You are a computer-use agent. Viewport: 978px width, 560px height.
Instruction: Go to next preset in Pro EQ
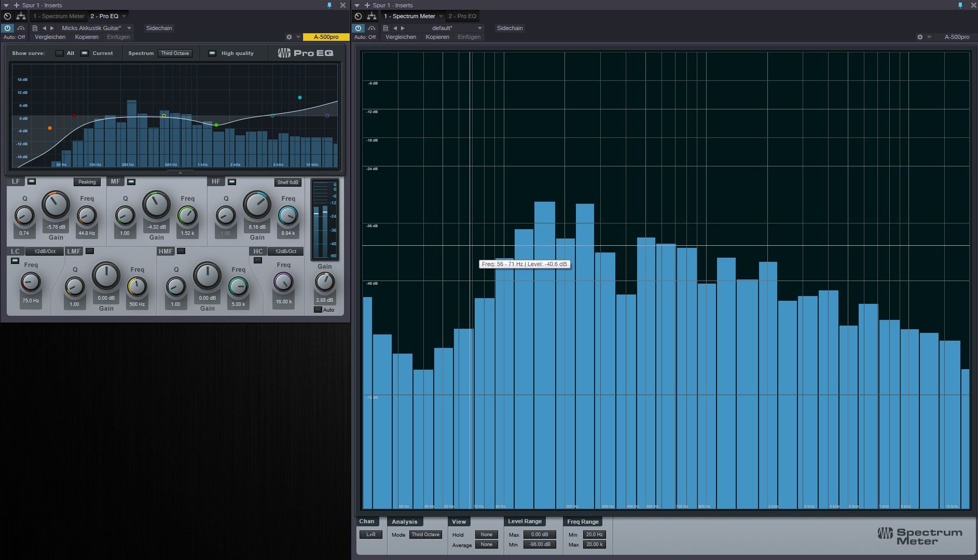tap(51, 28)
